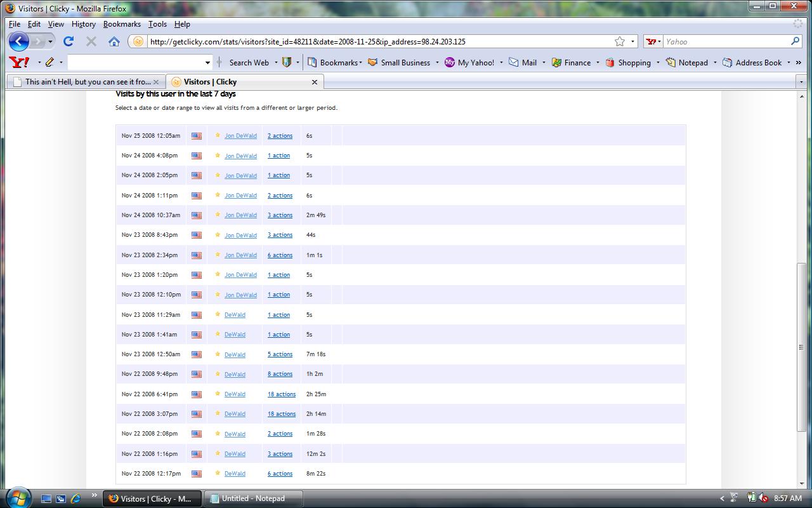812x508 pixels.
Task: Click the search magnifier icon
Action: (x=795, y=41)
